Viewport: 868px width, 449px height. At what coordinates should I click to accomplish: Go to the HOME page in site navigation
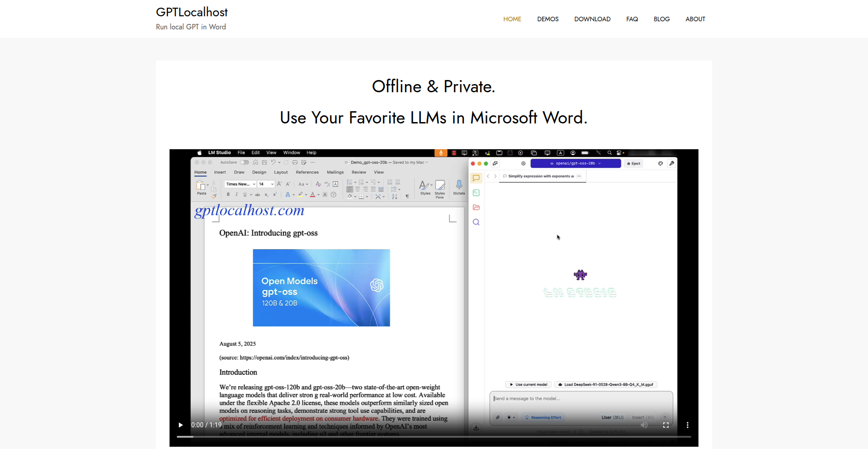[512, 19]
